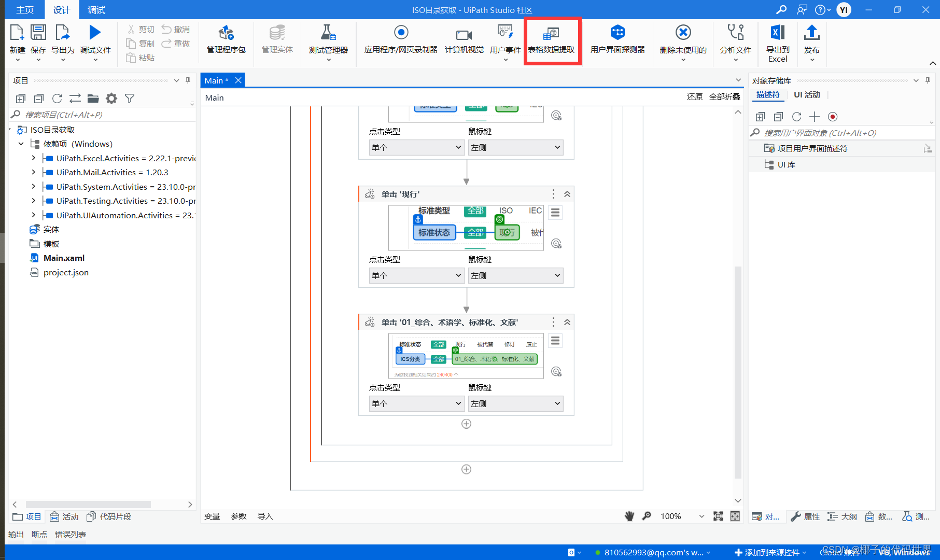Click Export As (导出为) icon
The height and width of the screenshot is (560, 940).
pyautogui.click(x=63, y=33)
